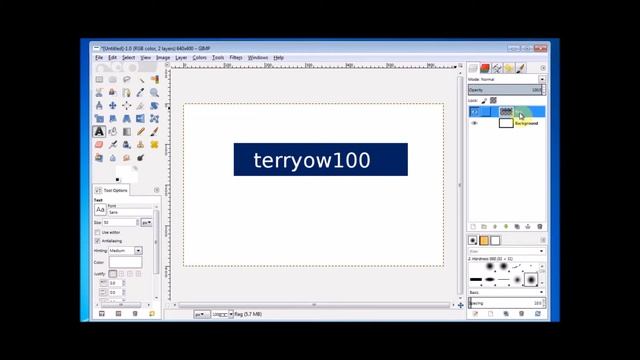Select the Clone stamp tool

[x=140, y=145]
